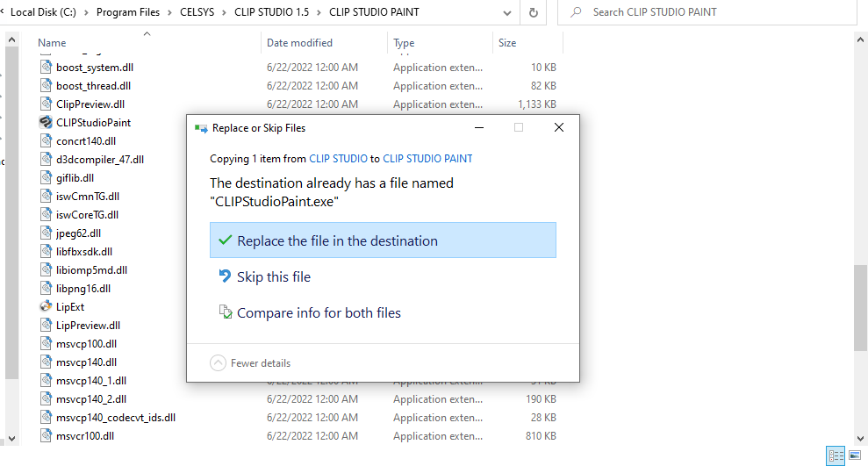Click navigation pane scroll up arrow

(x=11, y=39)
